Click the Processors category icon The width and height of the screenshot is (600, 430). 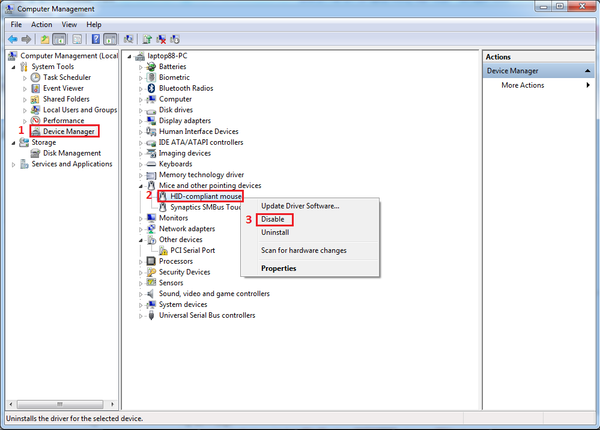pos(152,261)
